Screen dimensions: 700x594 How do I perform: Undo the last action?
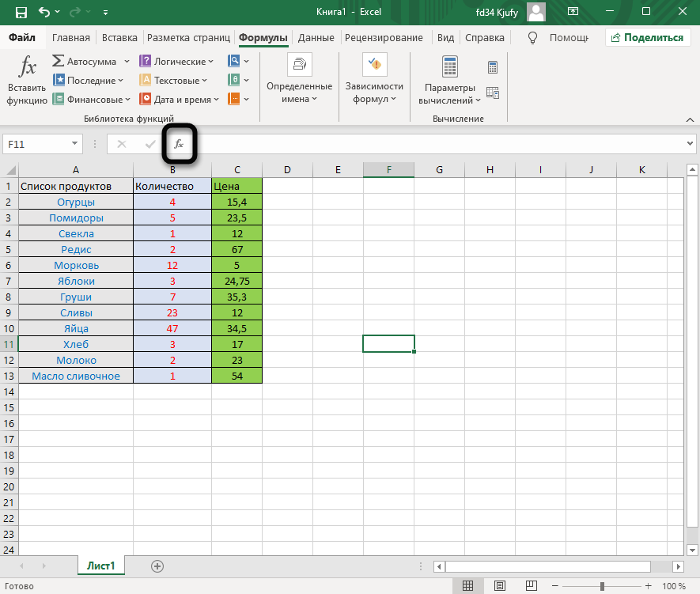tap(44, 12)
